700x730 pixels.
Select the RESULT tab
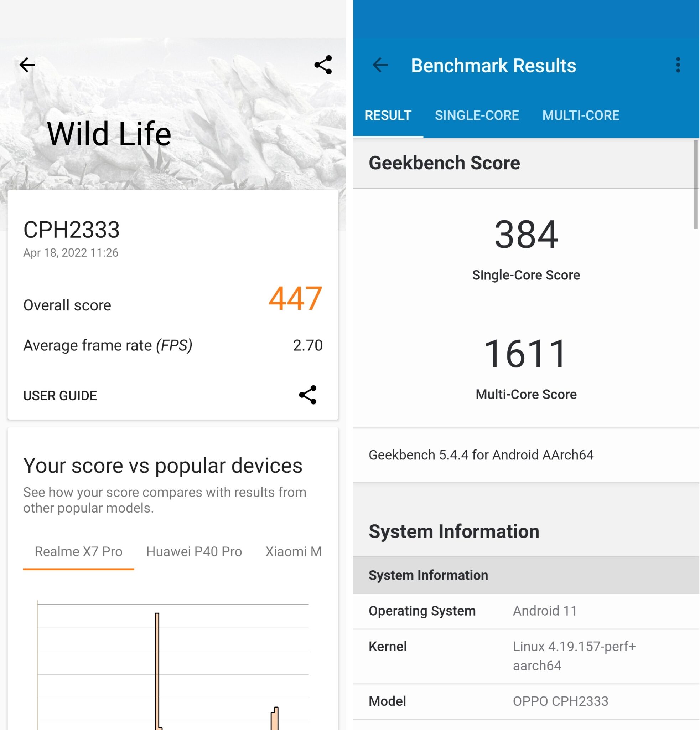[x=388, y=115]
